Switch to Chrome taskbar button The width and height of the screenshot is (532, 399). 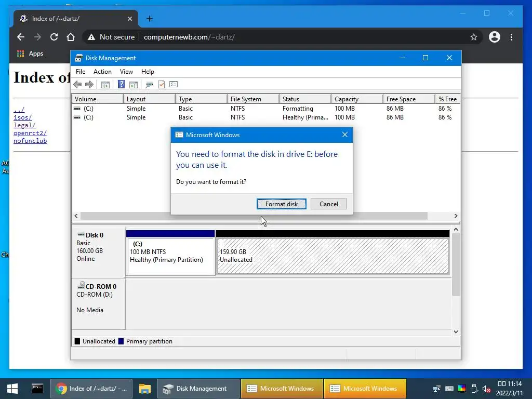click(91, 389)
